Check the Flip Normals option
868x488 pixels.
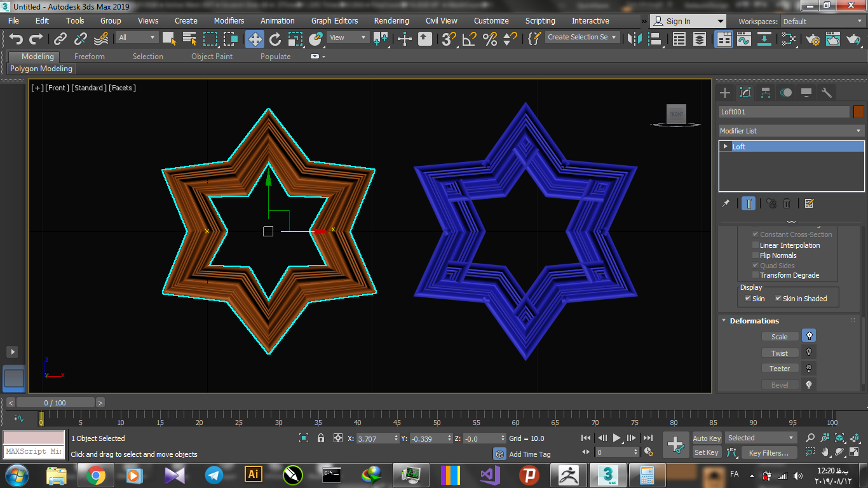pos(756,255)
